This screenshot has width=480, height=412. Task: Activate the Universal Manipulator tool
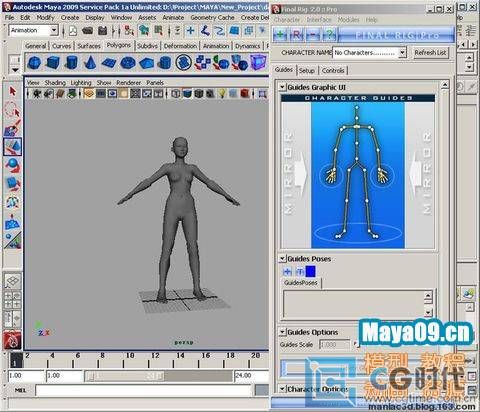[x=13, y=202]
